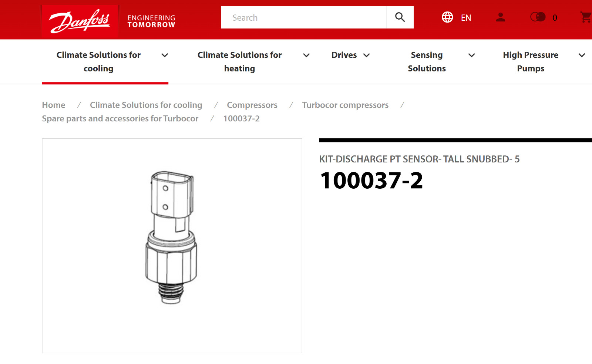Enlarge the pressure sensor product image
Viewport: 592px width, 364px height.
pyautogui.click(x=172, y=246)
